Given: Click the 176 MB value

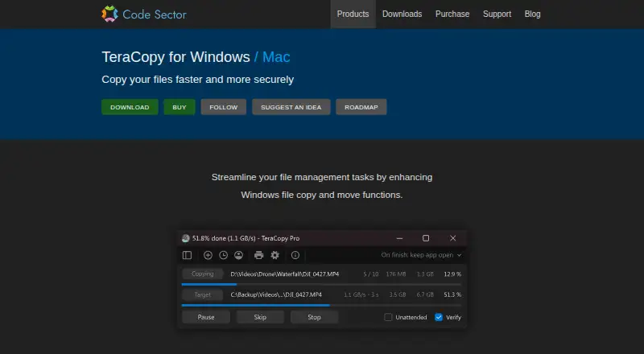Looking at the screenshot, I should [396, 274].
